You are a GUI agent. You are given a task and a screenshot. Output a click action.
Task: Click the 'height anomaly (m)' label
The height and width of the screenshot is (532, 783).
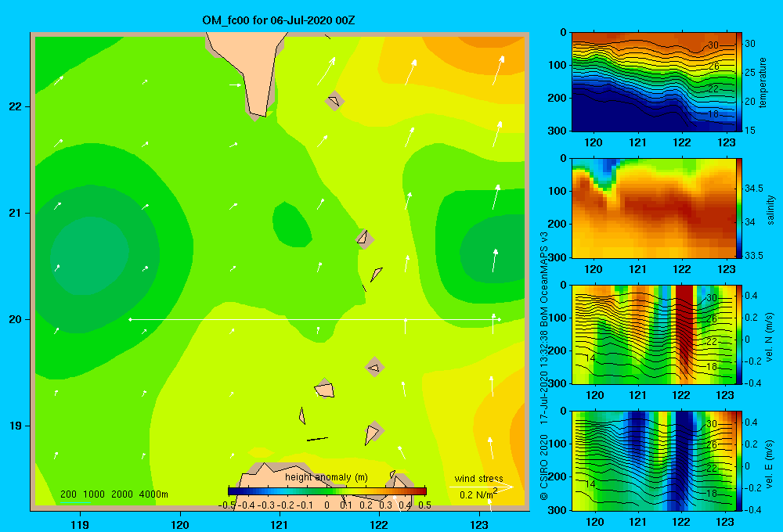tap(327, 477)
